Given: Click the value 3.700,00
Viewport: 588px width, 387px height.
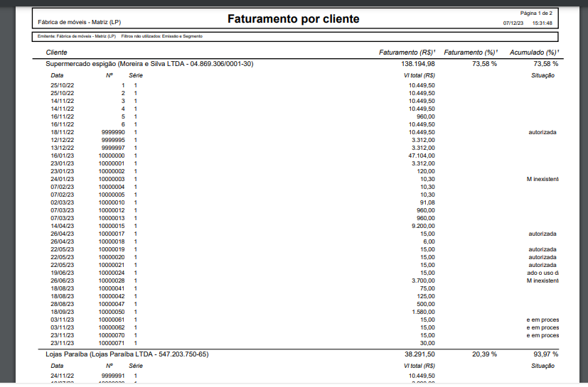Looking at the screenshot, I should [x=423, y=281].
